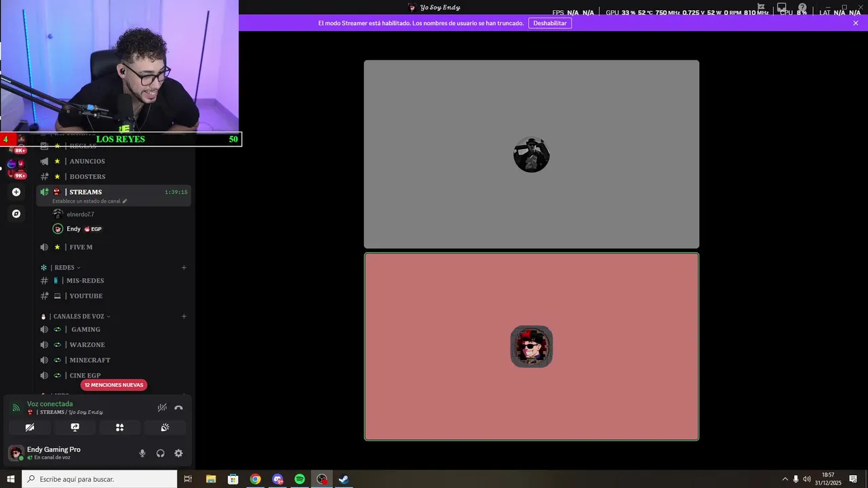This screenshot has width=868, height=488.
Task: Click the Windows taskbar search box
Action: (x=100, y=479)
